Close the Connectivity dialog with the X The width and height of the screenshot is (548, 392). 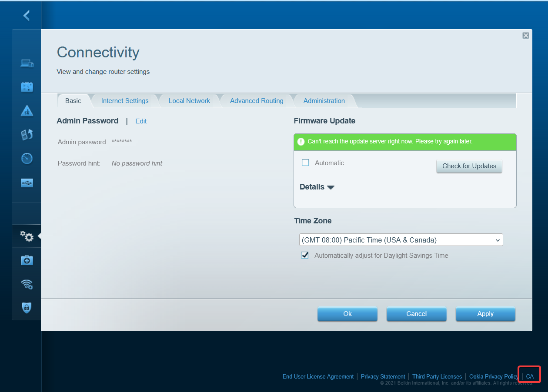point(525,36)
